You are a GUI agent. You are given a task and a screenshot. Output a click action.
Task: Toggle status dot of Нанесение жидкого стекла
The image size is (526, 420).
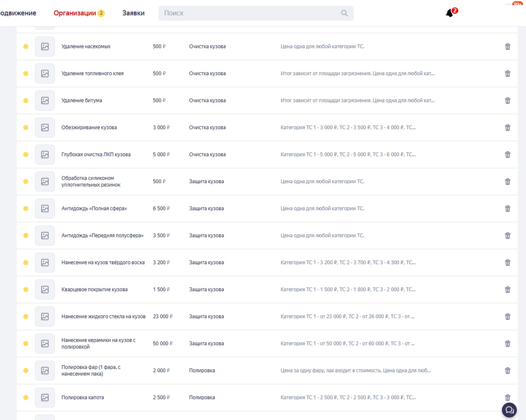(x=26, y=317)
